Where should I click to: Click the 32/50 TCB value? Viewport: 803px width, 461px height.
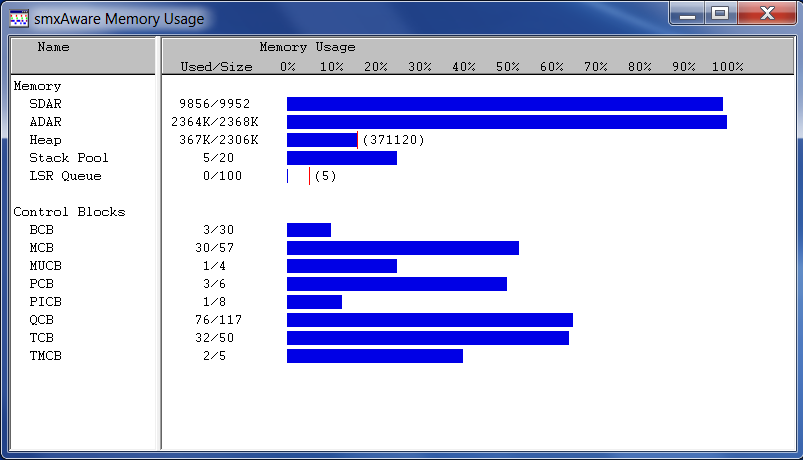point(215,338)
